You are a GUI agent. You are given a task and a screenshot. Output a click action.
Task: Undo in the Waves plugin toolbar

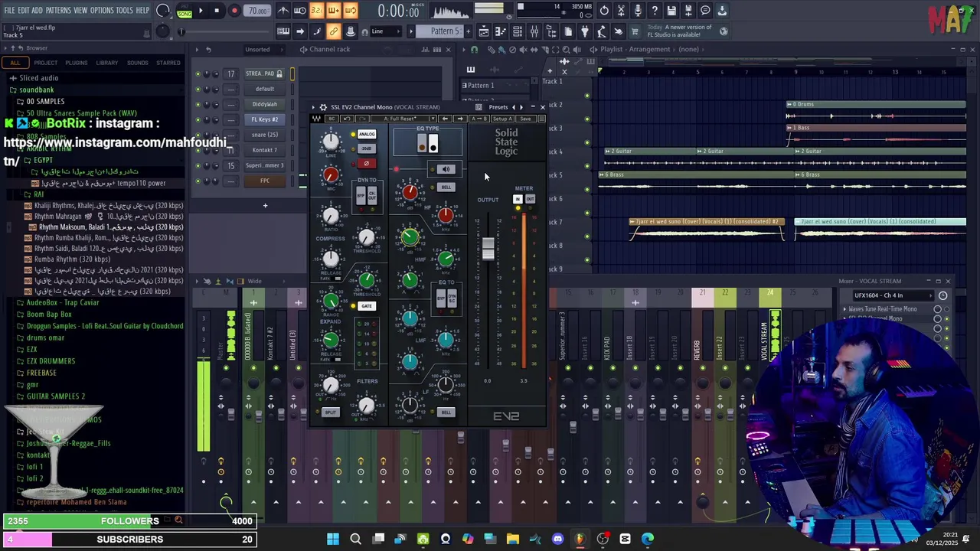(x=347, y=119)
